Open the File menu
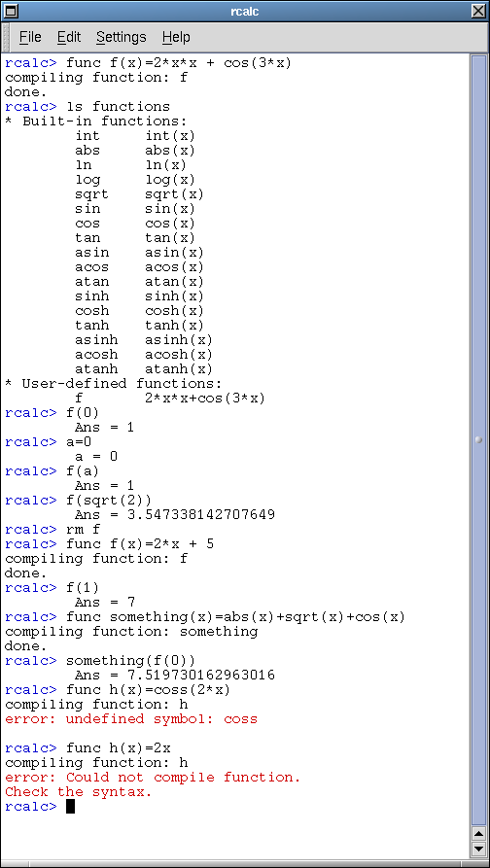Viewport: 490px width, 868px height. 30,37
